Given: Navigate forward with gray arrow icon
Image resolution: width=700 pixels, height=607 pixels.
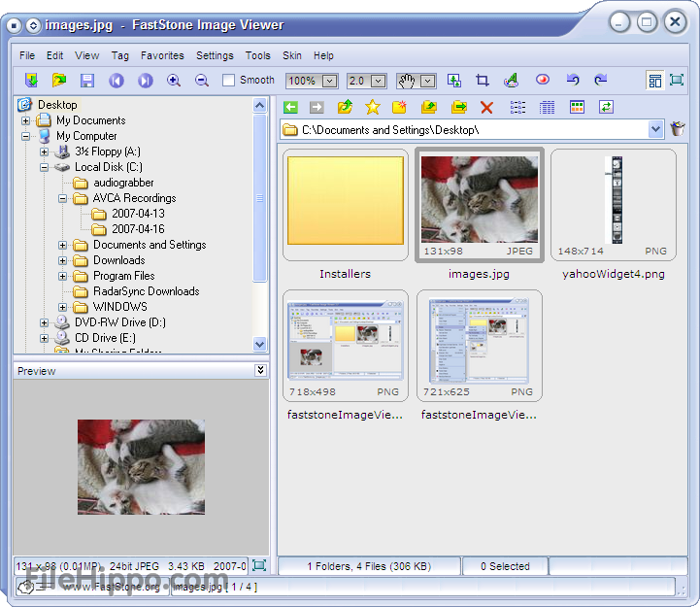Looking at the screenshot, I should [x=317, y=107].
